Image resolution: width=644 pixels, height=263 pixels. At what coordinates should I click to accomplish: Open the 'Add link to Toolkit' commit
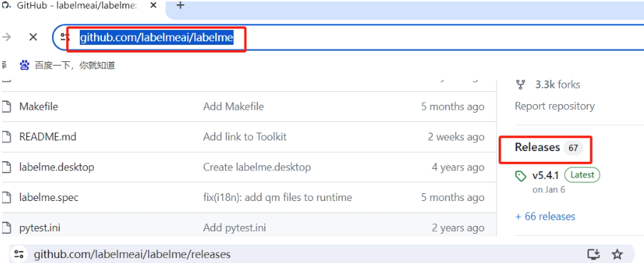tap(245, 136)
